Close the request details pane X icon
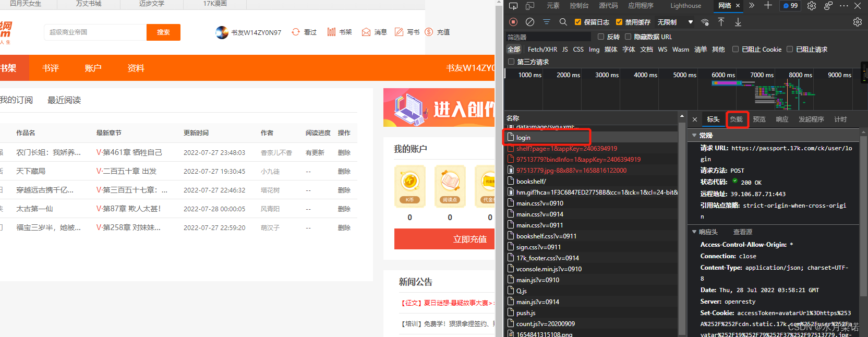868x337 pixels. click(x=695, y=119)
